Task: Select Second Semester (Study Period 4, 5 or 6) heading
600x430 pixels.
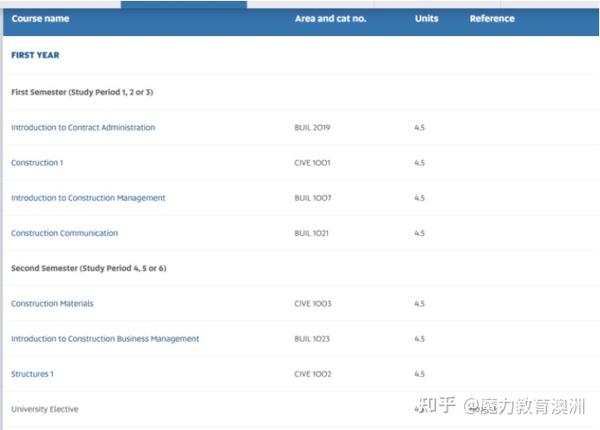Action: coord(88,268)
